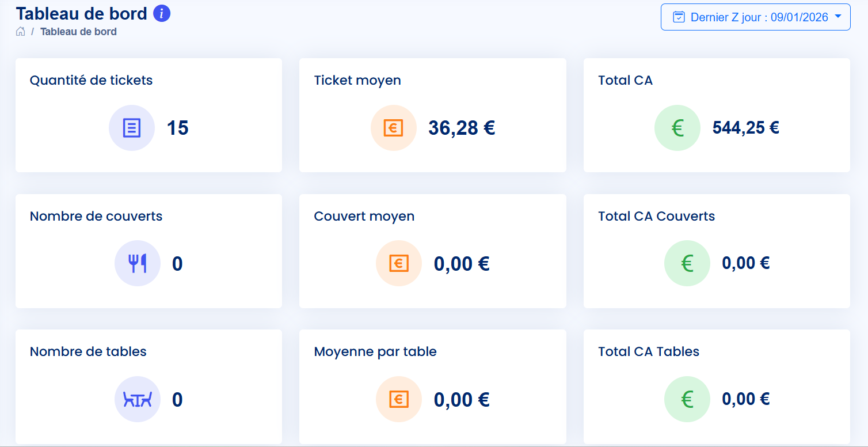868x447 pixels.
Task: Click the ticket list icon under Quantité de tickets
Action: pyautogui.click(x=132, y=128)
